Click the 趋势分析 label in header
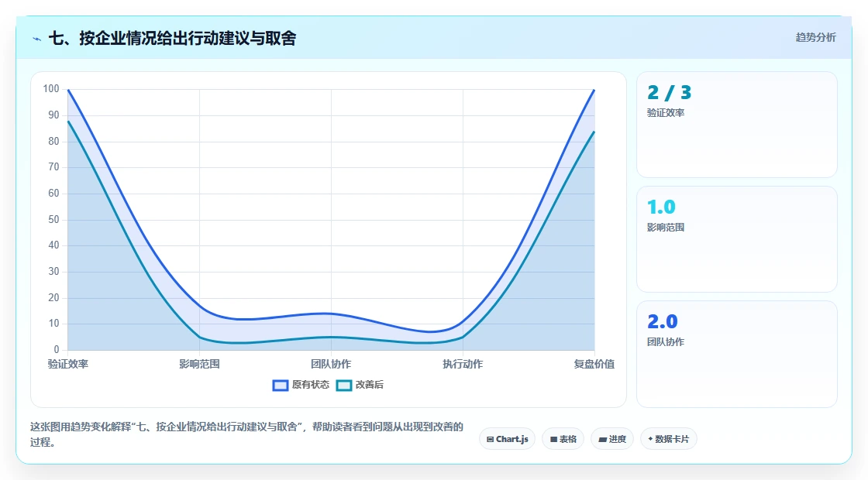868x480 pixels. click(x=815, y=38)
